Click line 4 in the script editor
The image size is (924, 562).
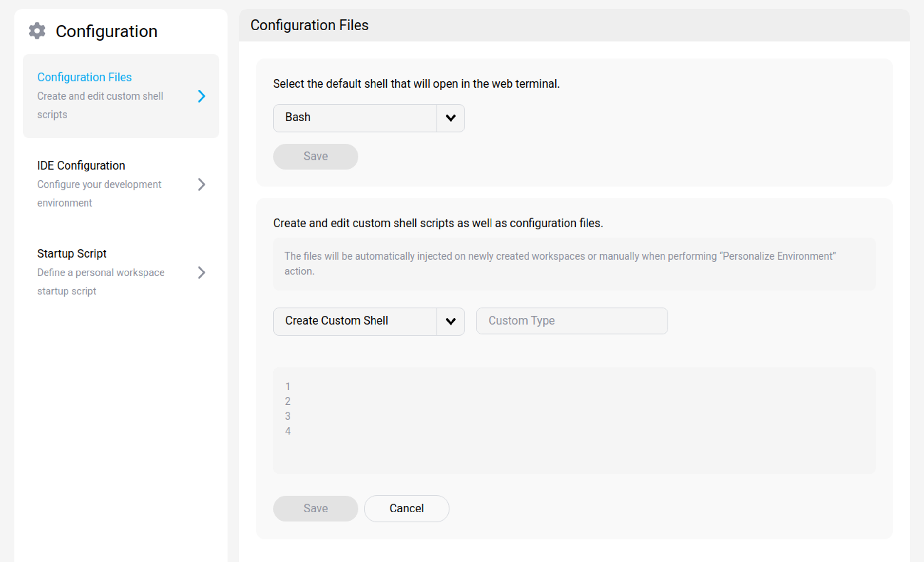pos(287,431)
